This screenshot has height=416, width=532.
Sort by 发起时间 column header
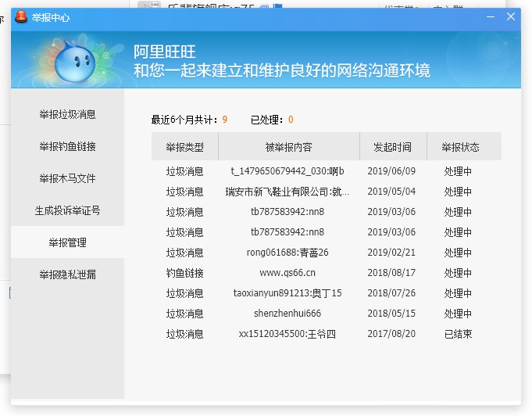(x=393, y=147)
